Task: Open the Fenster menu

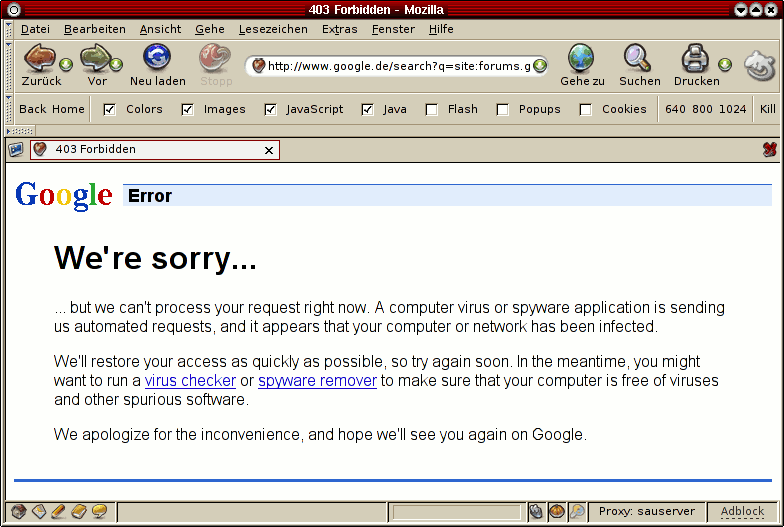Action: pyautogui.click(x=393, y=29)
